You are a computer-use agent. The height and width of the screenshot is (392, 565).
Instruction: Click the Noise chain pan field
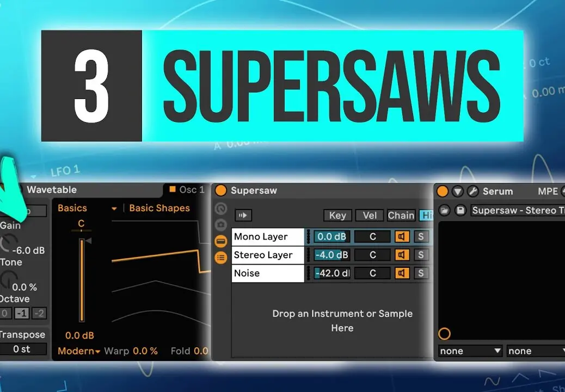coord(372,273)
